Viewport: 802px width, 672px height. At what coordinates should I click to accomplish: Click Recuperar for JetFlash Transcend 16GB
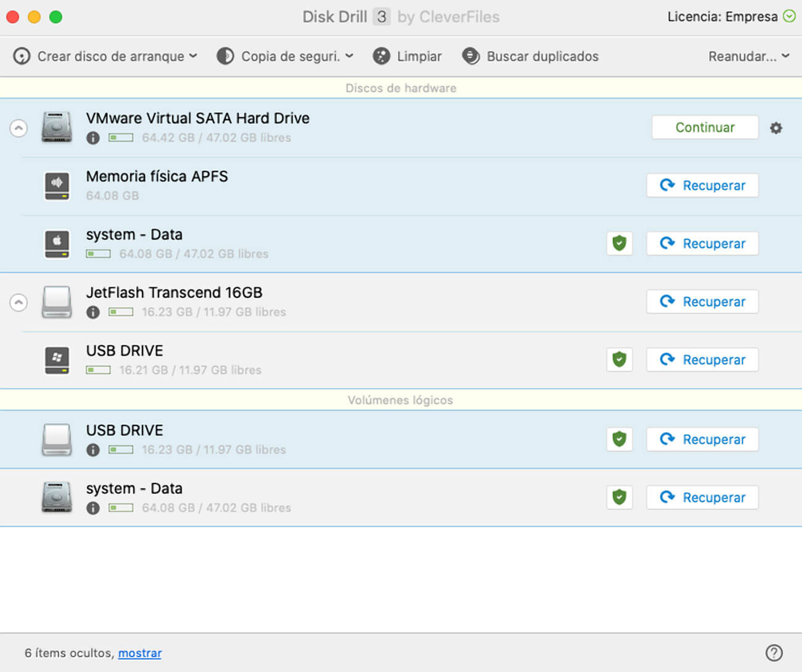click(x=702, y=301)
